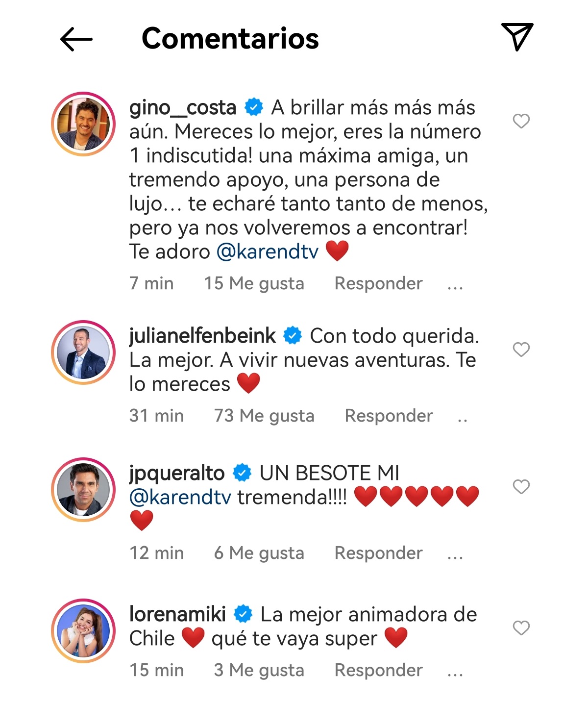Open gino_costa's profile picture
The width and height of the screenshot is (588, 702).
click(83, 124)
